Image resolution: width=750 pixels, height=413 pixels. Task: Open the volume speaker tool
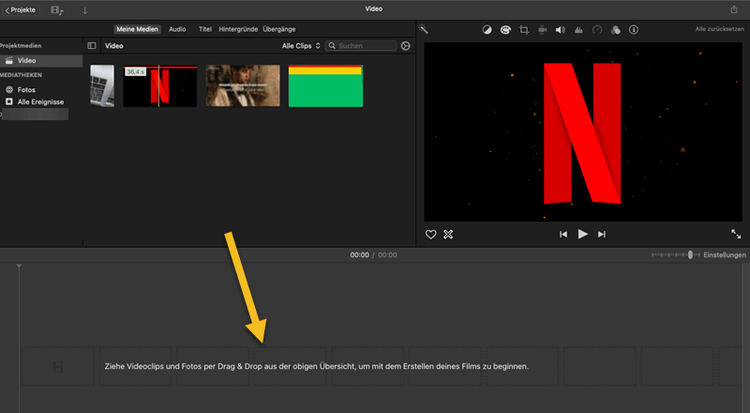(x=560, y=30)
